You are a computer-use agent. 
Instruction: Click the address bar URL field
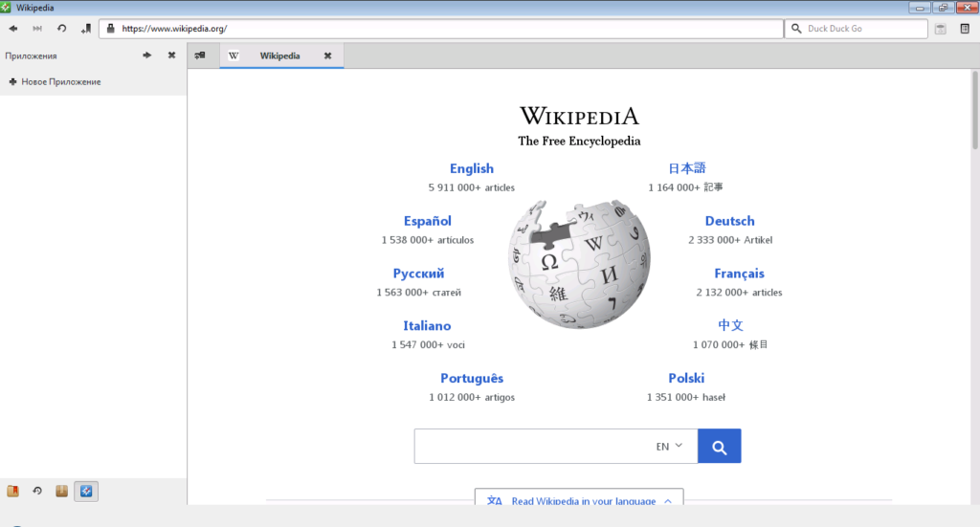(441, 28)
